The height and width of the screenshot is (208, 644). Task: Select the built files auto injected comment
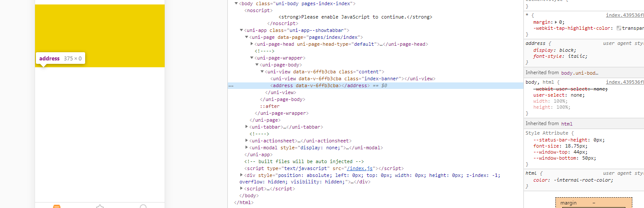(x=304, y=161)
